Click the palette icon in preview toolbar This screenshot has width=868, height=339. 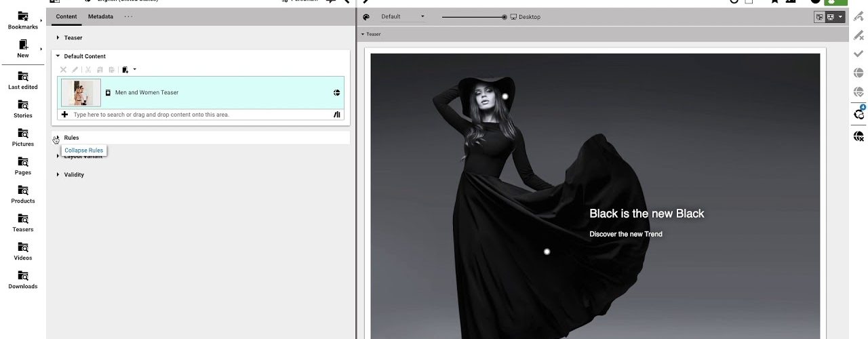[x=366, y=17]
